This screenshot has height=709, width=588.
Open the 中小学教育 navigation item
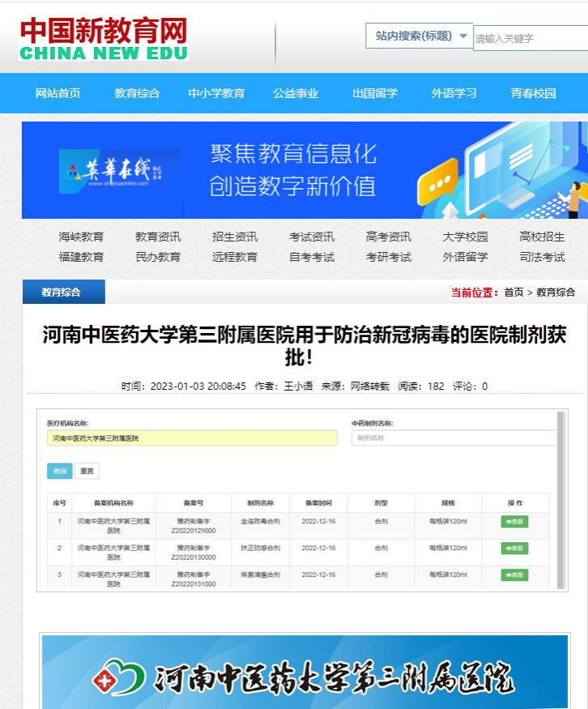pyautogui.click(x=216, y=93)
